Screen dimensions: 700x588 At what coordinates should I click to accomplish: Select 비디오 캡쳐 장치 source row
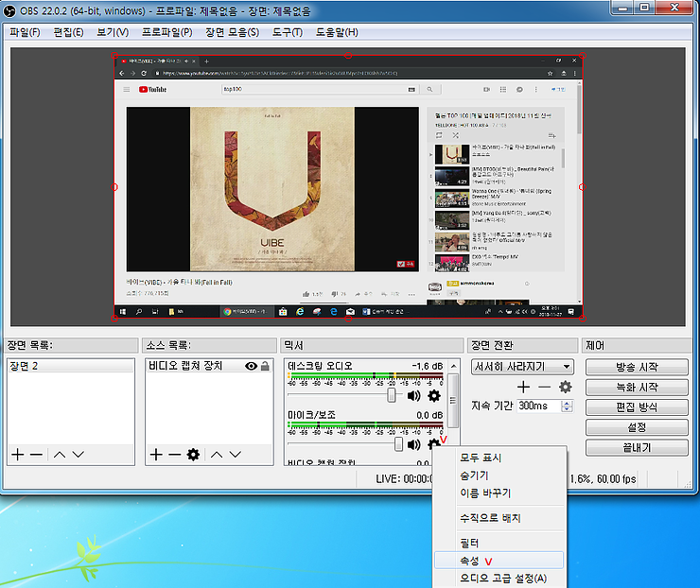pyautogui.click(x=209, y=366)
